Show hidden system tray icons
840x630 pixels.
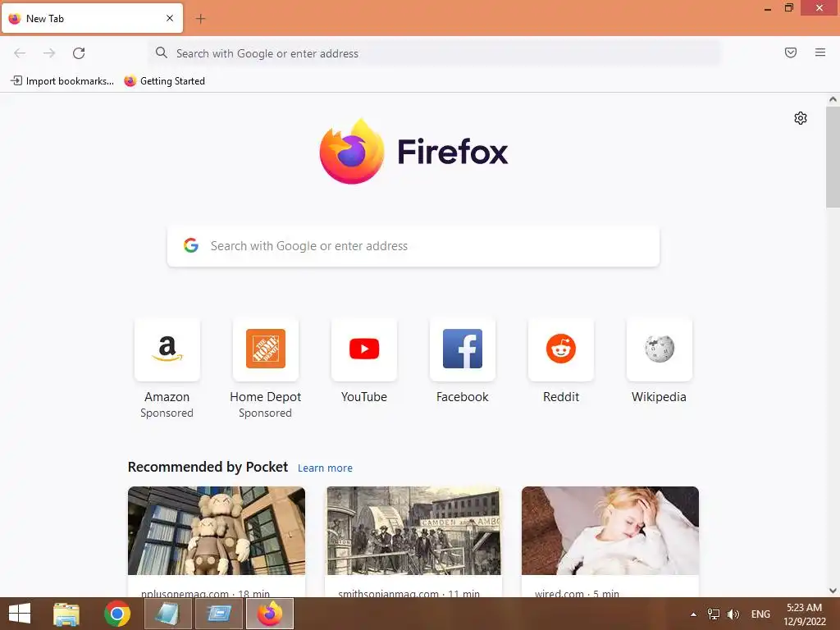(693, 614)
